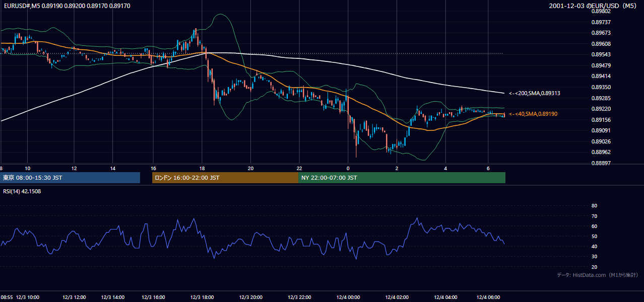Viewport: 644px width, 302px height.
Task: Select the ロンドン 16:00-22:00 JST session bar
Action: [225, 178]
